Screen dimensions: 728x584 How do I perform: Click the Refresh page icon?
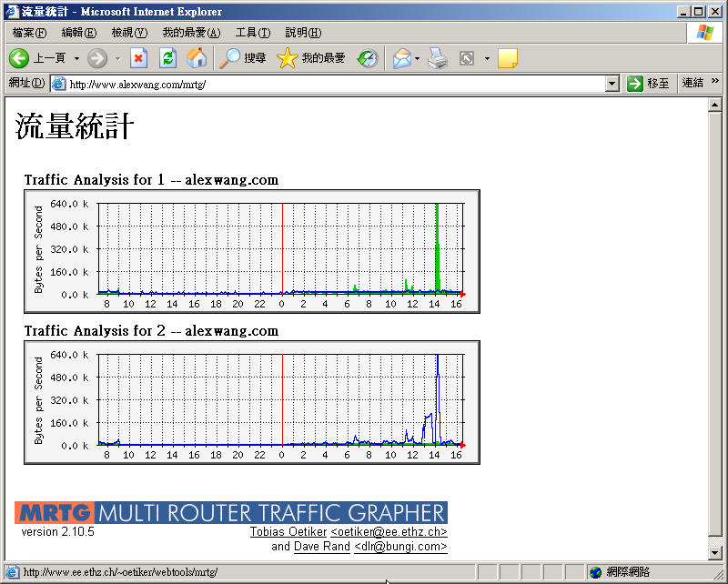coord(167,58)
